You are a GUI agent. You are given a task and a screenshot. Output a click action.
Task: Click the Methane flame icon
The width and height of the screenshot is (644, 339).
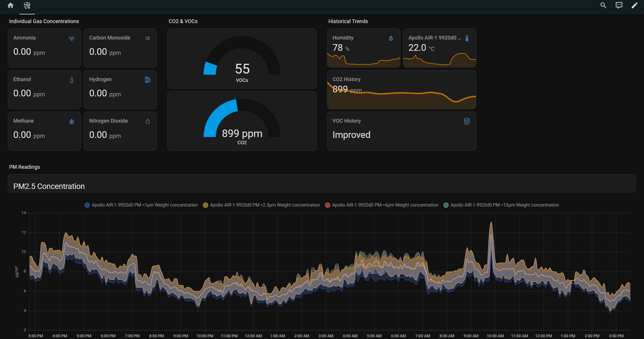tap(72, 121)
